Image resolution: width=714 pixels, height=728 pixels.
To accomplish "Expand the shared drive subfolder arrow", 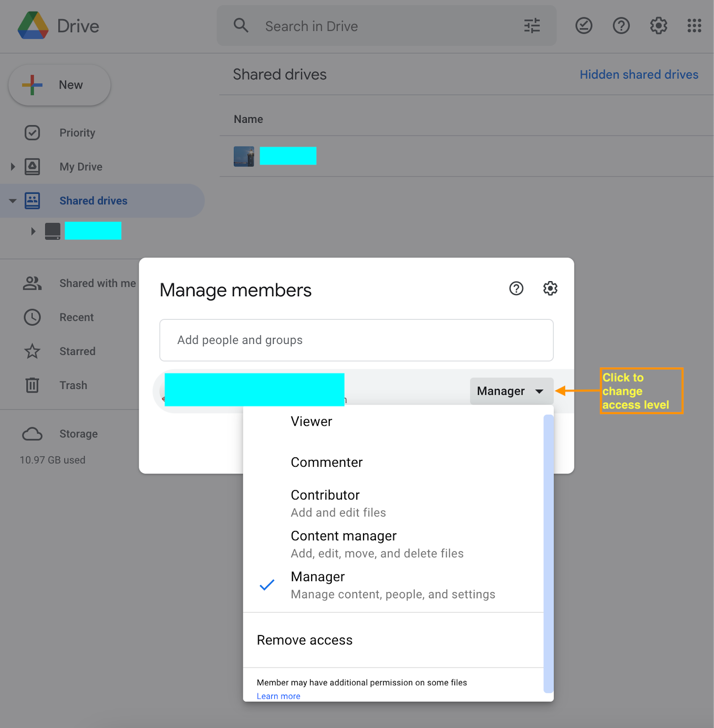I will tap(33, 231).
